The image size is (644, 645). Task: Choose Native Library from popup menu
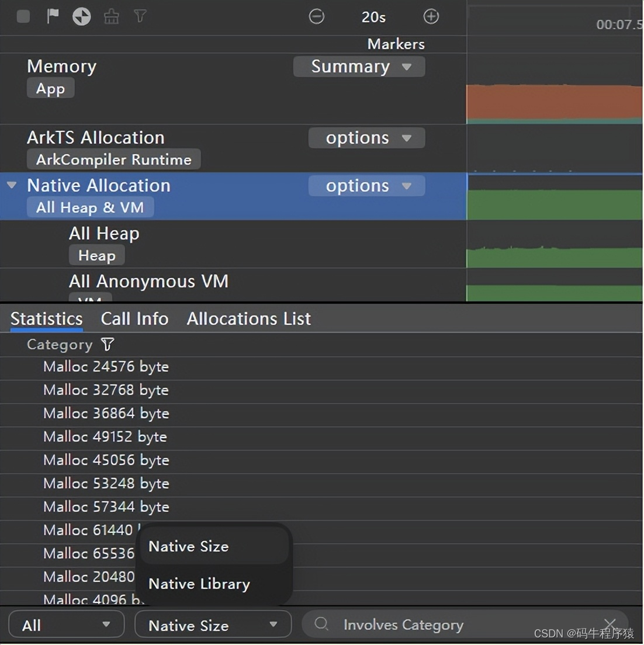[x=214, y=584]
